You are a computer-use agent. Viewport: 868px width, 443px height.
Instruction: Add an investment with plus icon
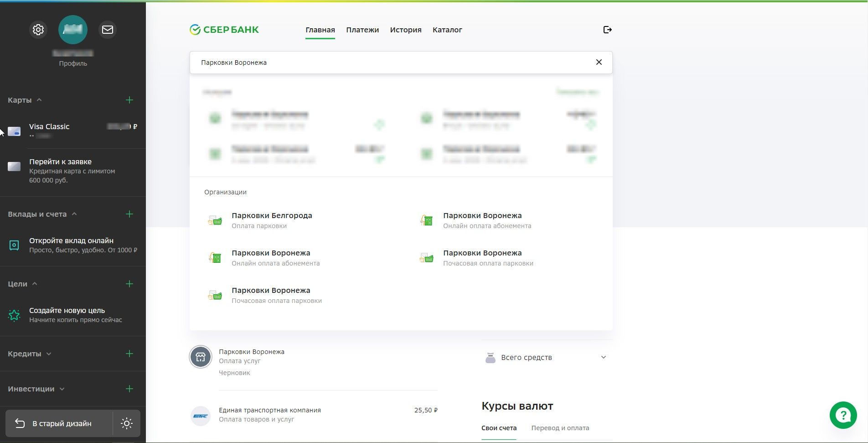pos(129,389)
